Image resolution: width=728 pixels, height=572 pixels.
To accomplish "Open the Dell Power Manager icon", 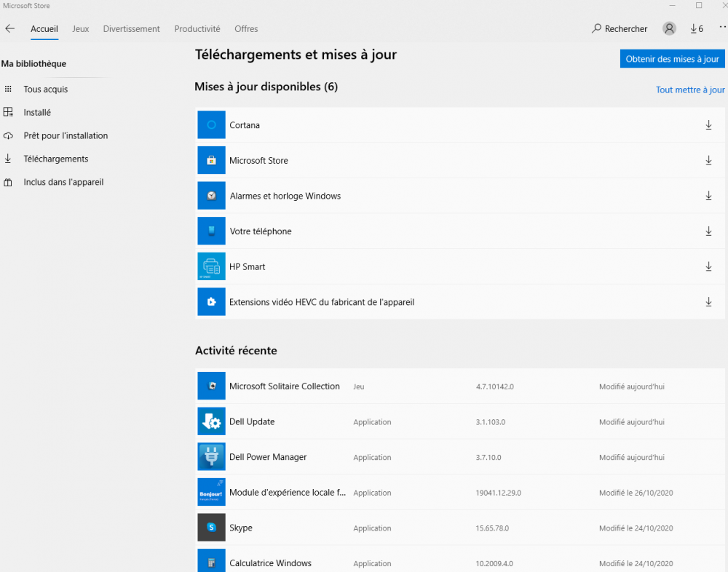I will 211,457.
